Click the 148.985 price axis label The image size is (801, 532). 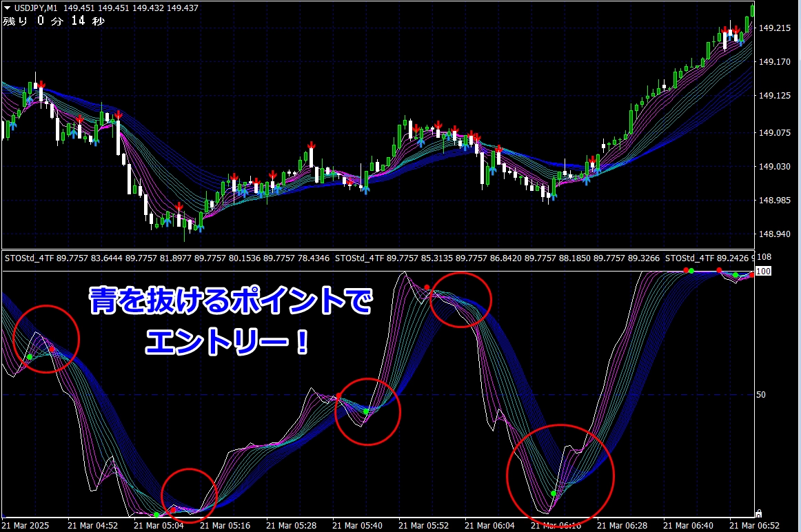(774, 200)
